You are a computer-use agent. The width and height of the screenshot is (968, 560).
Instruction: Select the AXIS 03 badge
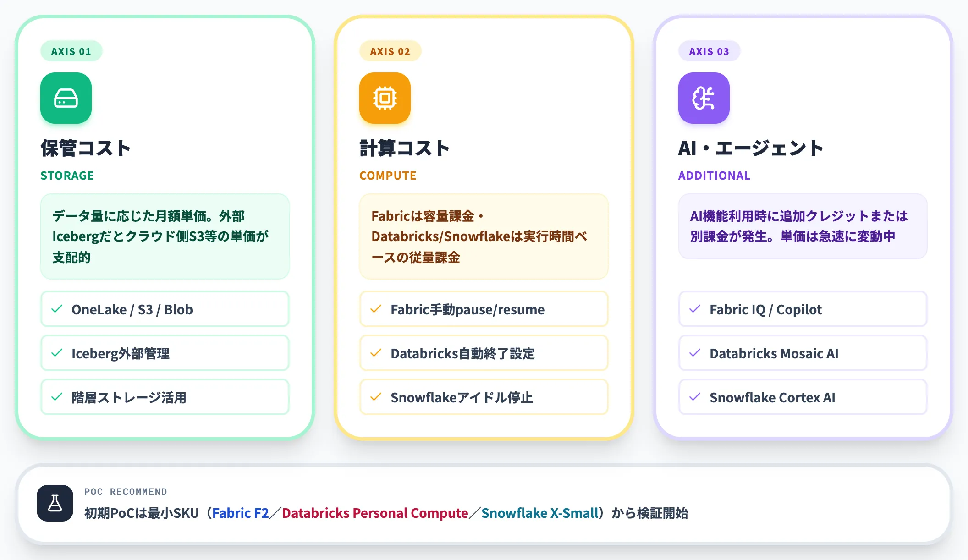[x=709, y=51]
